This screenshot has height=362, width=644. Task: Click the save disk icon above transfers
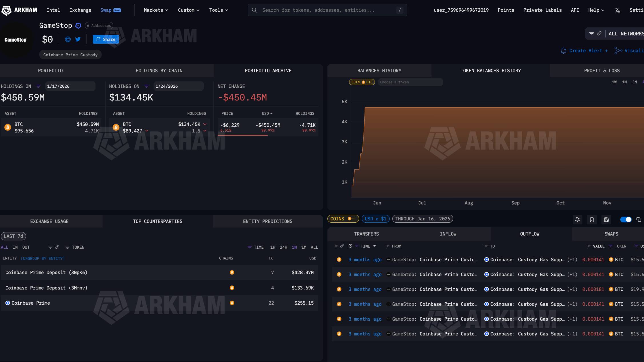[x=606, y=220]
